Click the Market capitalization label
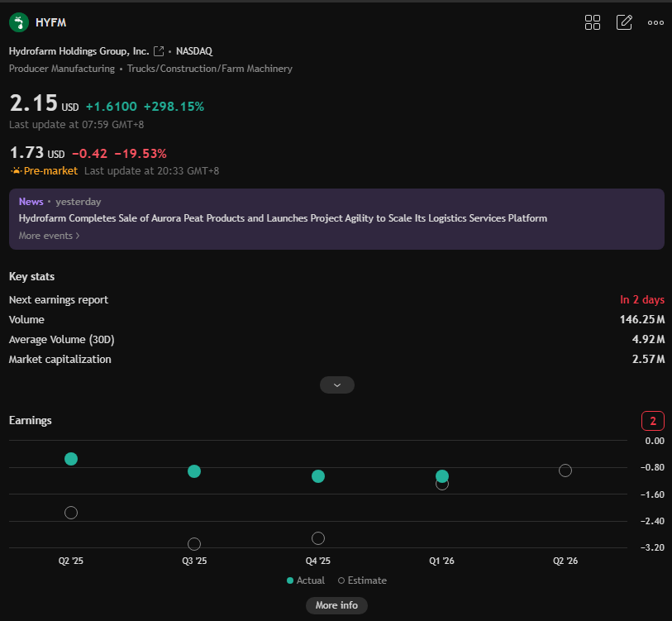The width and height of the screenshot is (672, 621). tap(60, 360)
